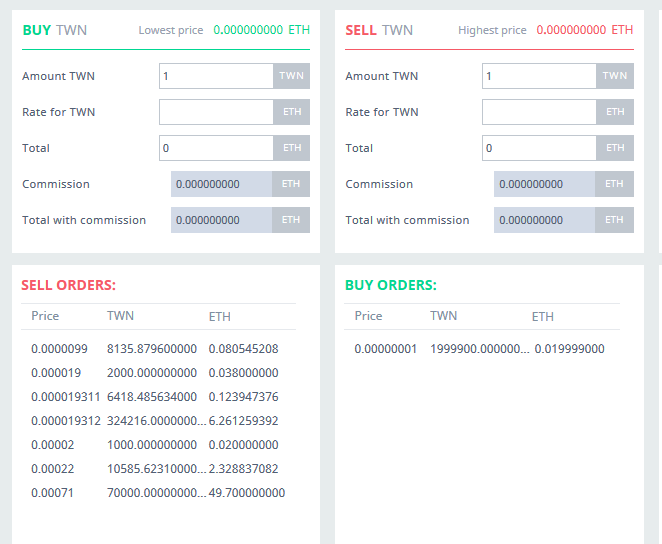Click Sell panel Commission value 0.000000000
Image resolution: width=662 pixels, height=544 pixels.
pyautogui.click(x=545, y=184)
